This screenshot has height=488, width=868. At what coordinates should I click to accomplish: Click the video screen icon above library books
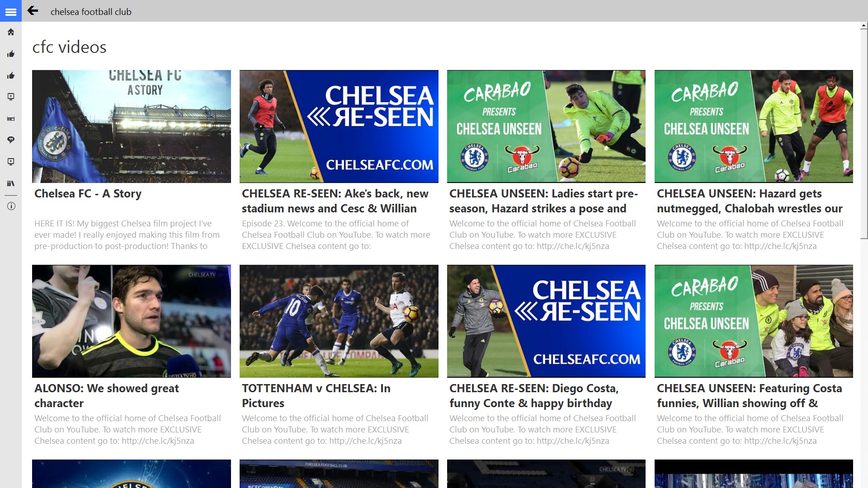click(11, 162)
